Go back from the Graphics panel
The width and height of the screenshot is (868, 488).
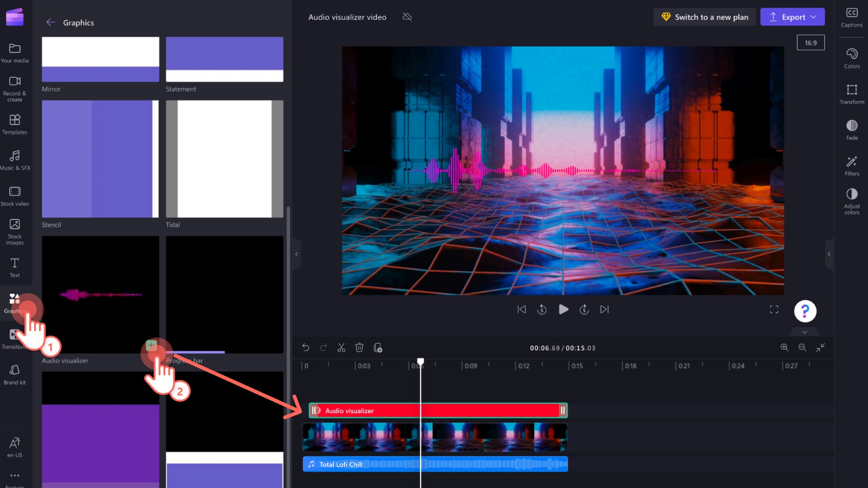coord(51,22)
